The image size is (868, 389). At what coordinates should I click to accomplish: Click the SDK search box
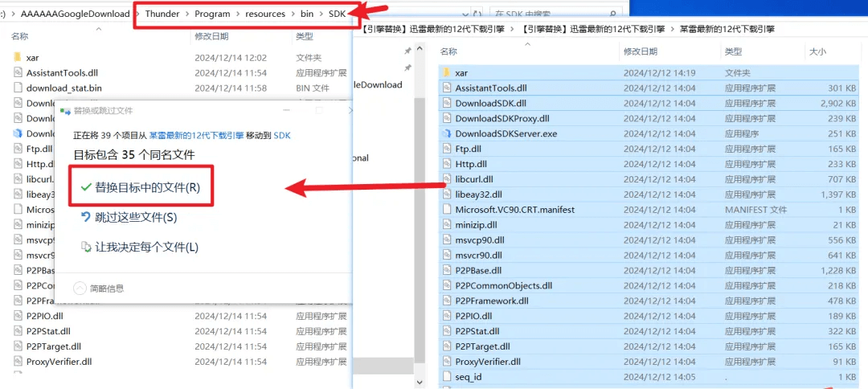(x=555, y=14)
